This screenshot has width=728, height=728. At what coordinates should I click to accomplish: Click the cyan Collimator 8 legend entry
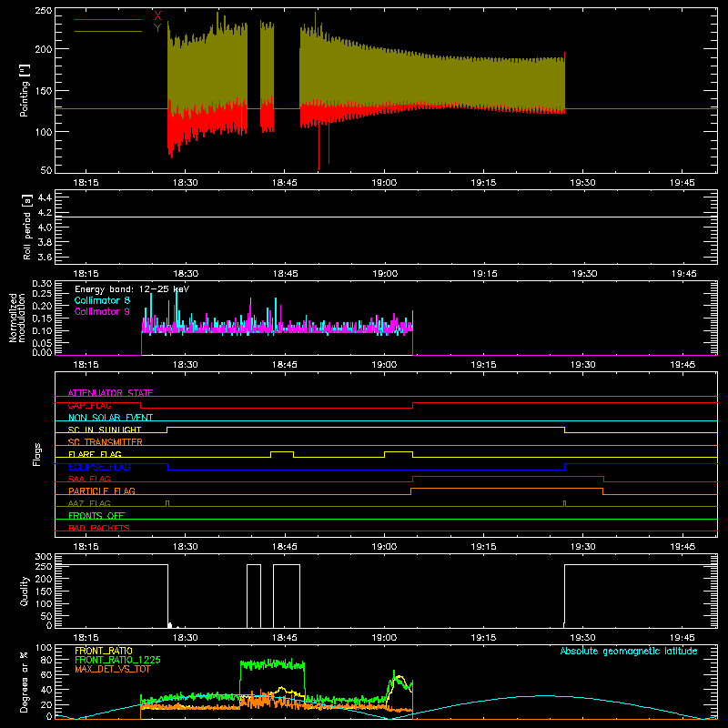(102, 300)
